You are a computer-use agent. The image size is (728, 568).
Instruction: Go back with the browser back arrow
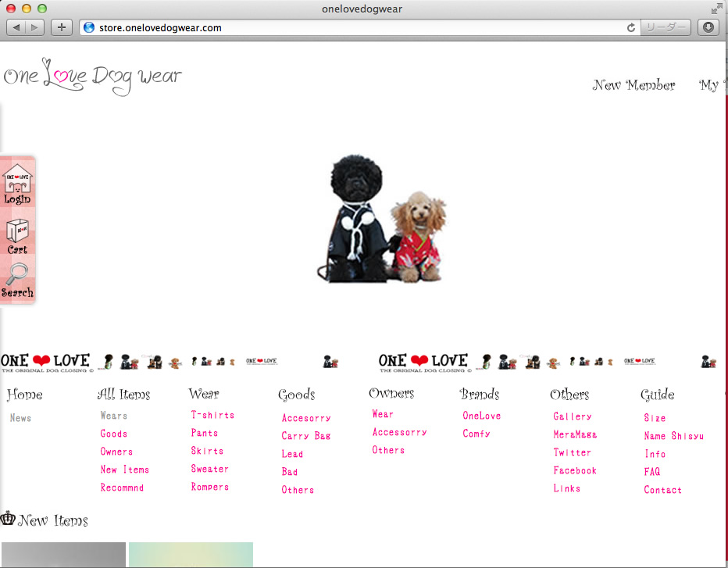click(x=16, y=27)
